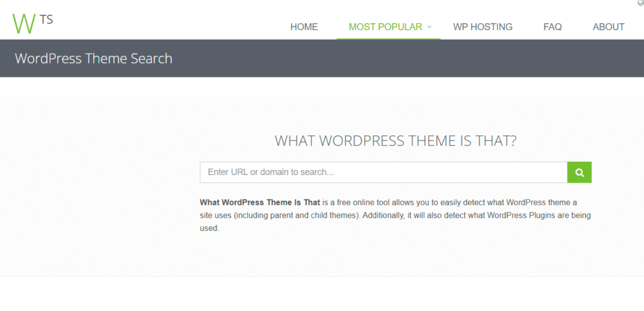
Task: Open the HOME menu item
Action: pos(304,27)
